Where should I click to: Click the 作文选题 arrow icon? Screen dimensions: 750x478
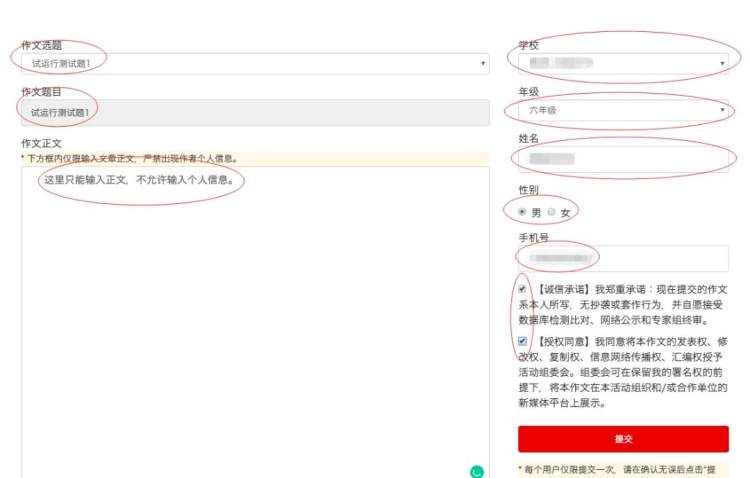tap(483, 63)
